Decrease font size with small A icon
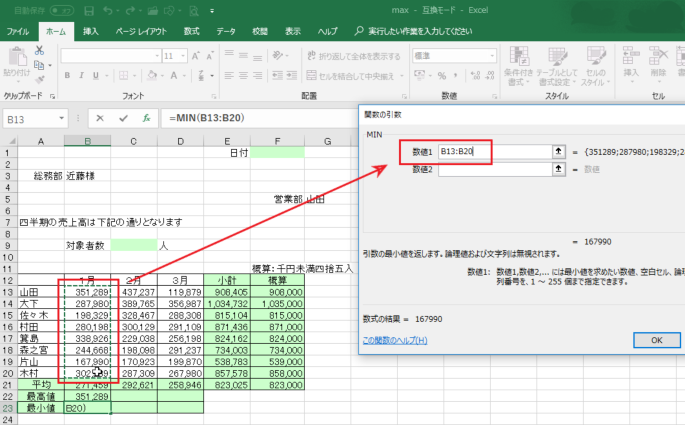 tap(210, 56)
